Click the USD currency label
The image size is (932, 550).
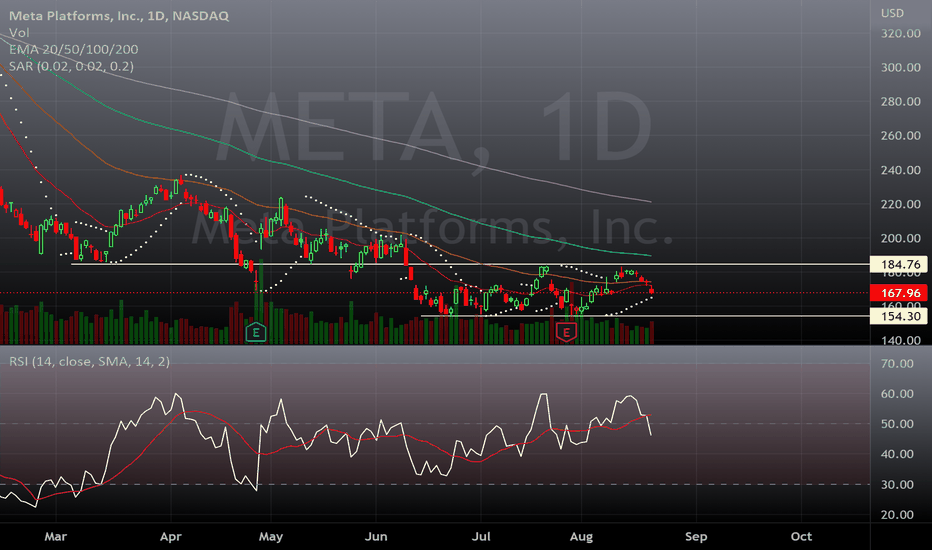pyautogui.click(x=892, y=13)
